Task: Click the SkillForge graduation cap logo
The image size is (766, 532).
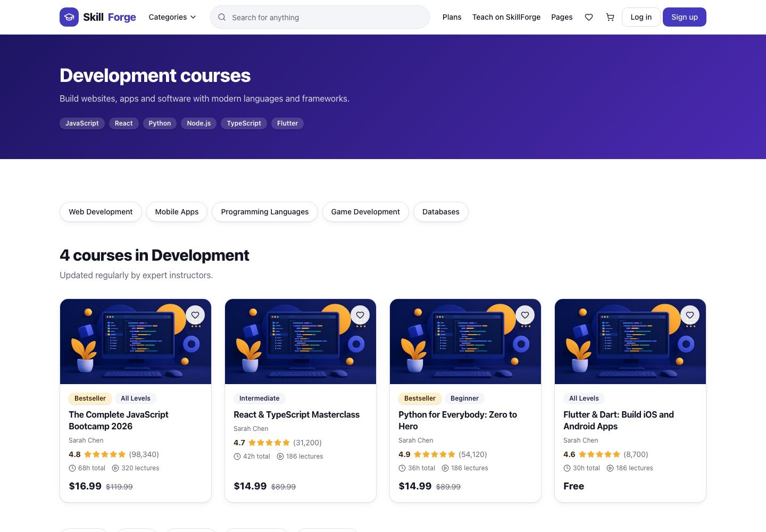Action: 69,17
